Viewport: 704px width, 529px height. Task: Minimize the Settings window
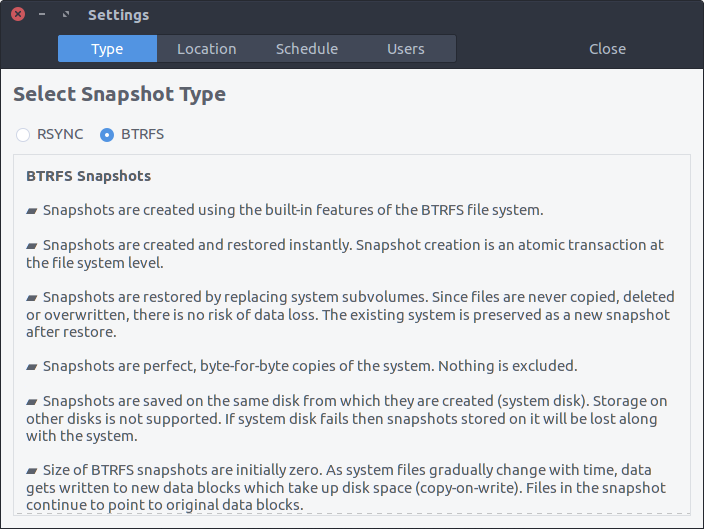pos(42,14)
